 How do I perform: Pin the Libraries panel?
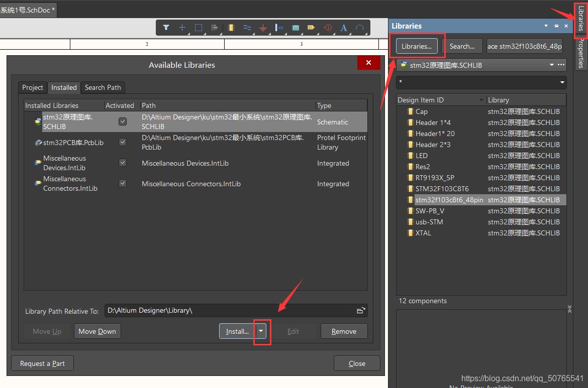(556, 26)
